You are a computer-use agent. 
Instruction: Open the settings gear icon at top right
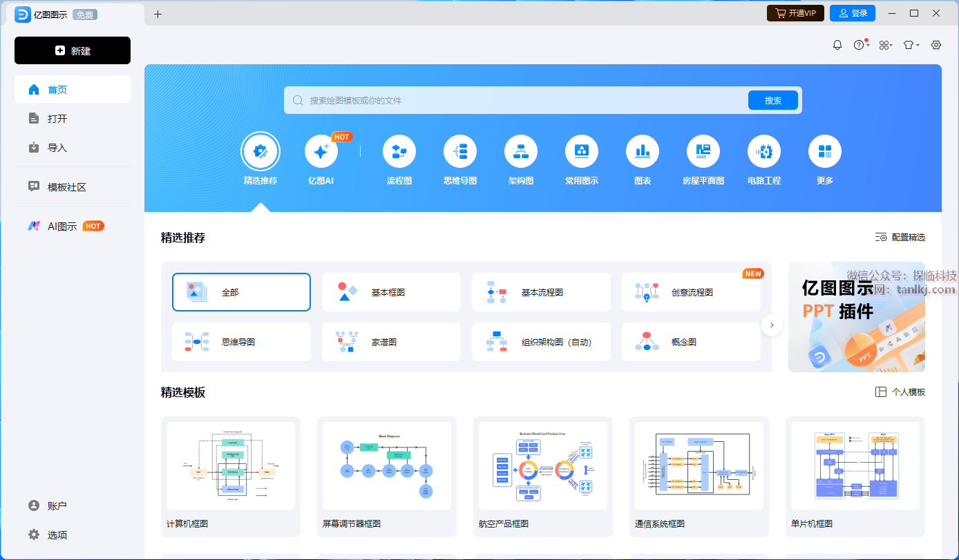936,45
